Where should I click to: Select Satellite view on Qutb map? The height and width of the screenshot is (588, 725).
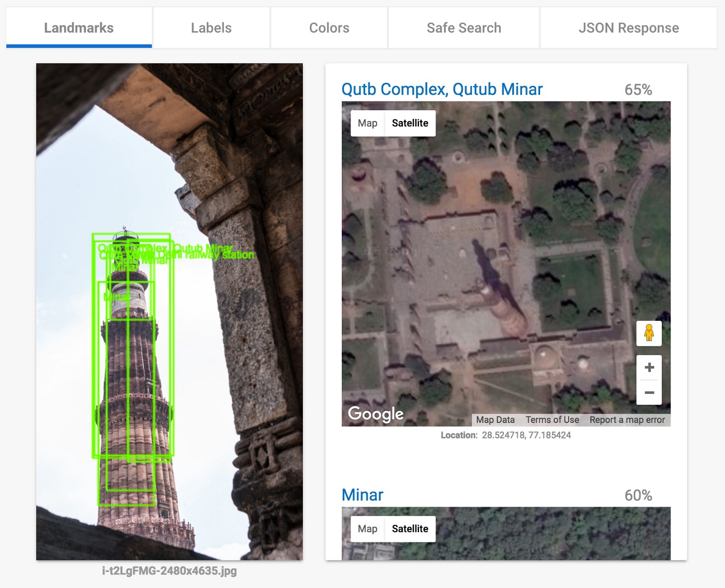coord(410,123)
